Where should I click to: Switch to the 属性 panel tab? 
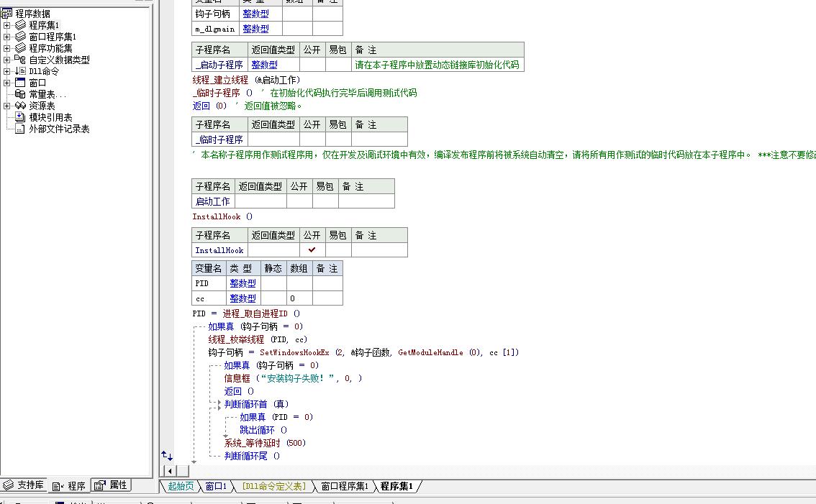[x=112, y=485]
